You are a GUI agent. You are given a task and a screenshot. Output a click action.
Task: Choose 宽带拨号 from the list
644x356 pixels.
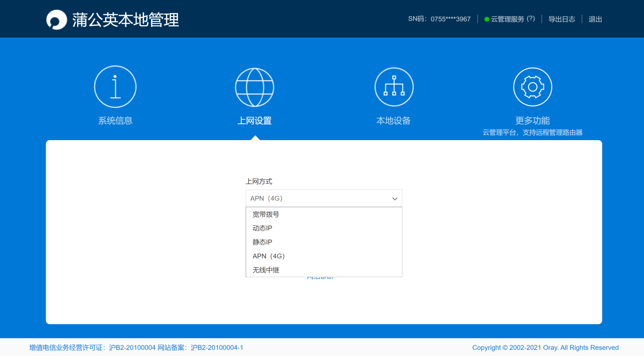click(324, 214)
